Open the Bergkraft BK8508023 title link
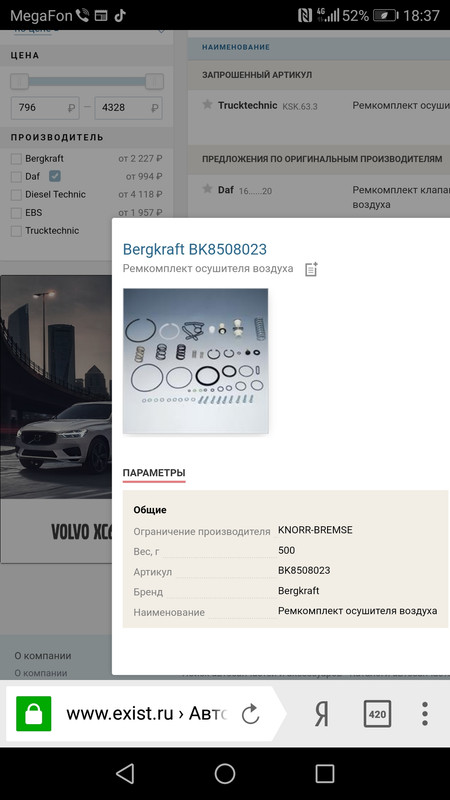This screenshot has width=450, height=800. coord(194,249)
